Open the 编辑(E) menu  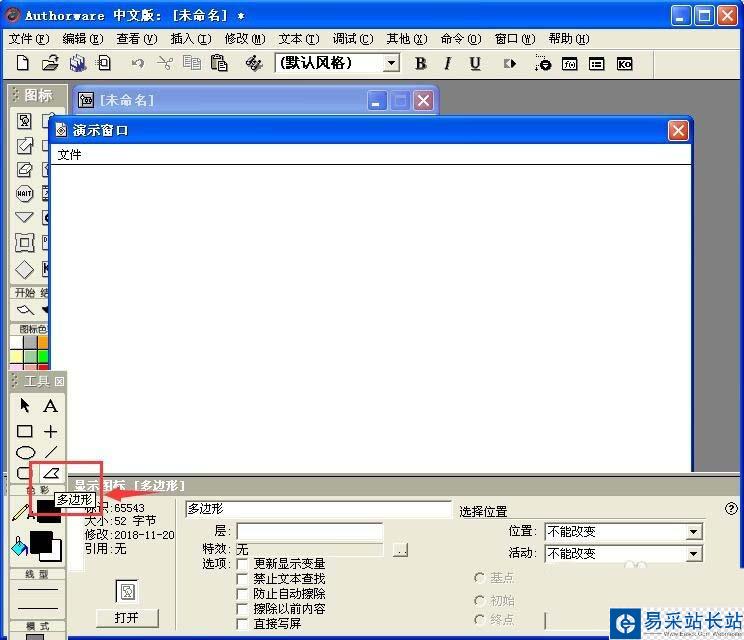(83, 39)
